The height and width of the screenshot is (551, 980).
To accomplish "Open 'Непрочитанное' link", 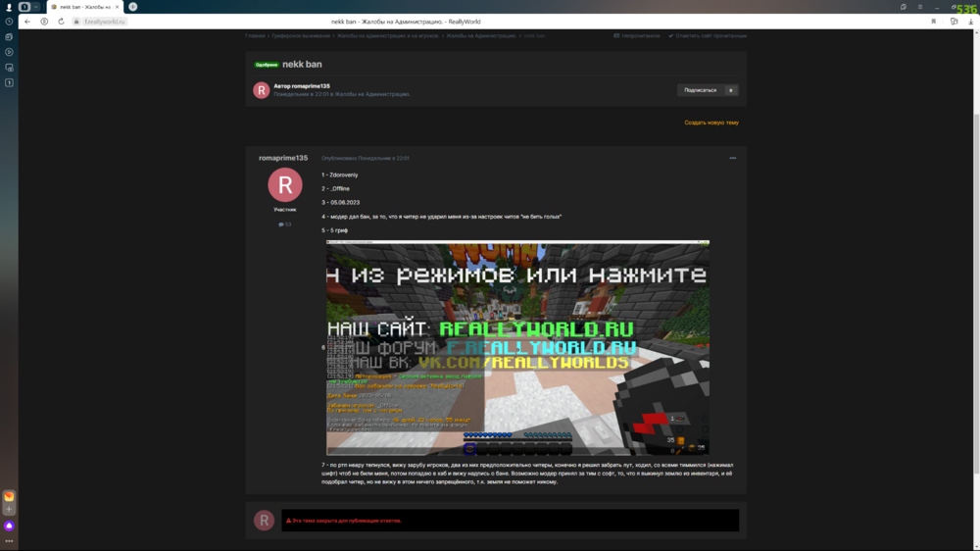I will click(x=637, y=35).
